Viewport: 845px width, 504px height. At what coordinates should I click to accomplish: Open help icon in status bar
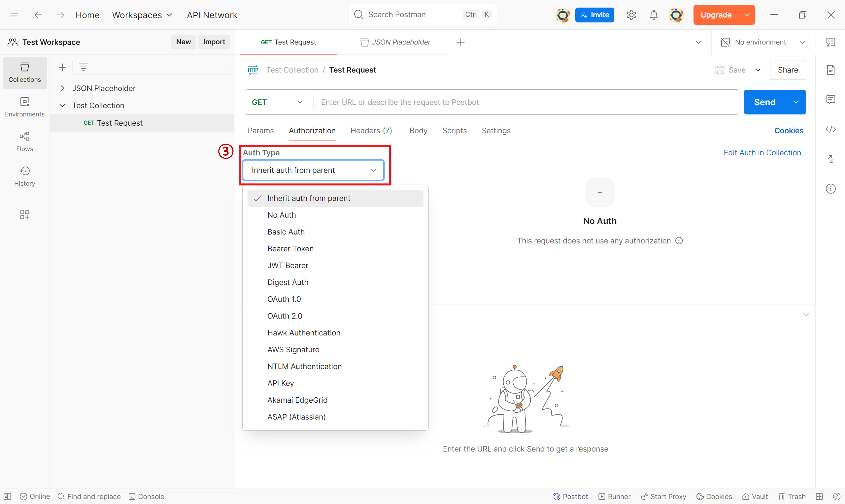pyautogui.click(x=836, y=496)
